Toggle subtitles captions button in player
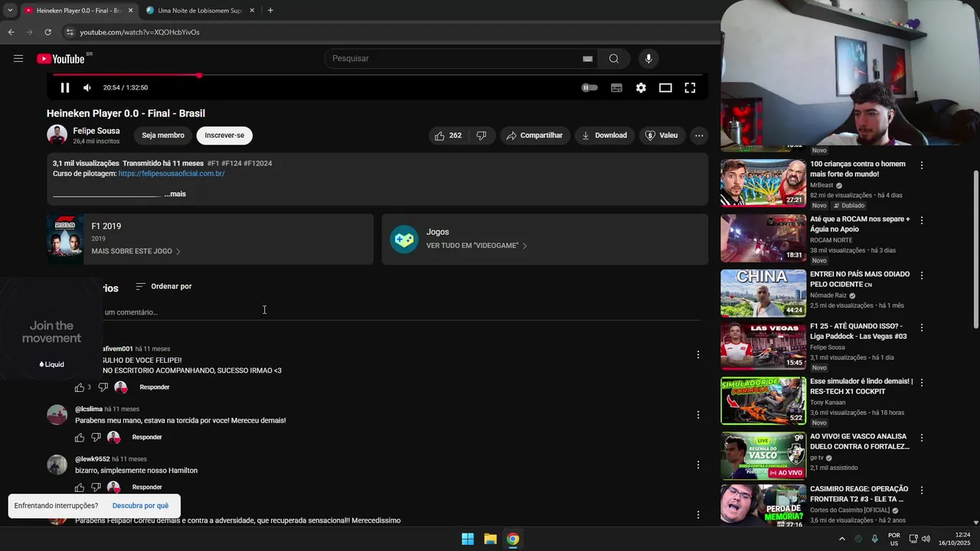Image resolution: width=980 pixels, height=551 pixels. click(x=616, y=88)
